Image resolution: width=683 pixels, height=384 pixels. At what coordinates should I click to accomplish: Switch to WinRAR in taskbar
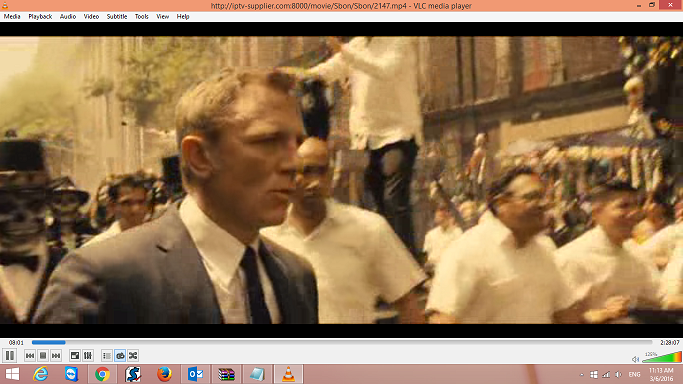[226, 374]
